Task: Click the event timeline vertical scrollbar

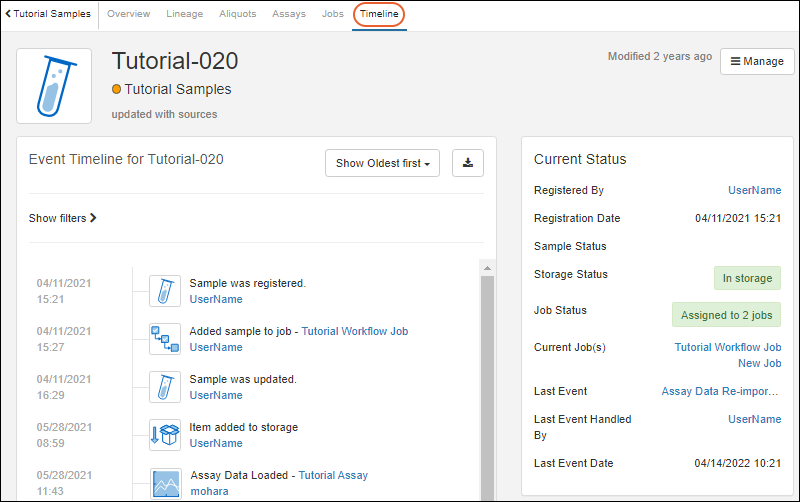Action: coord(487,380)
